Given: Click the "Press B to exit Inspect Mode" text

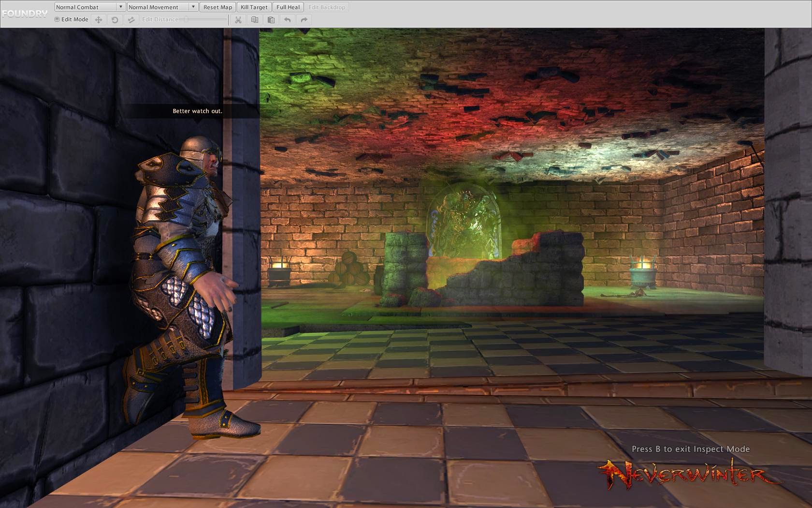Looking at the screenshot, I should point(691,449).
